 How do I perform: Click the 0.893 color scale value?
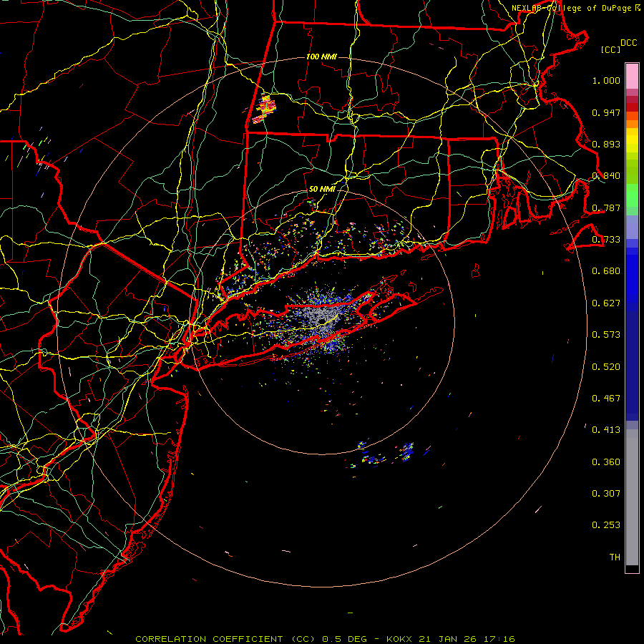pos(606,144)
